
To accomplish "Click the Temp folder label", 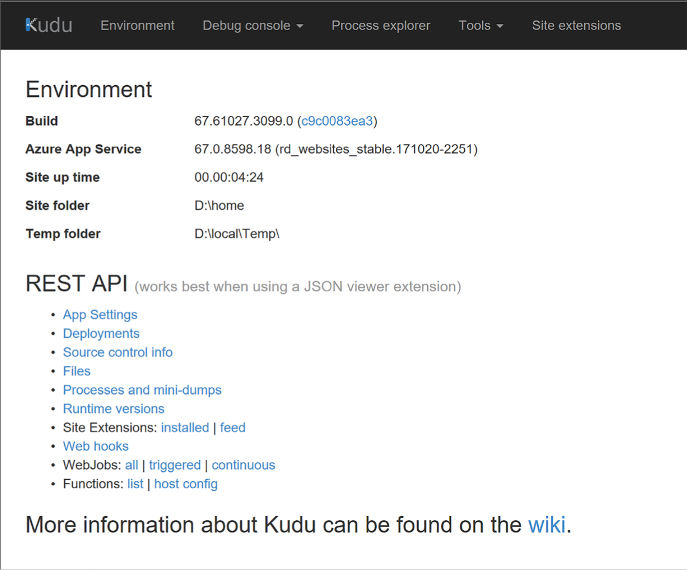I will (63, 234).
